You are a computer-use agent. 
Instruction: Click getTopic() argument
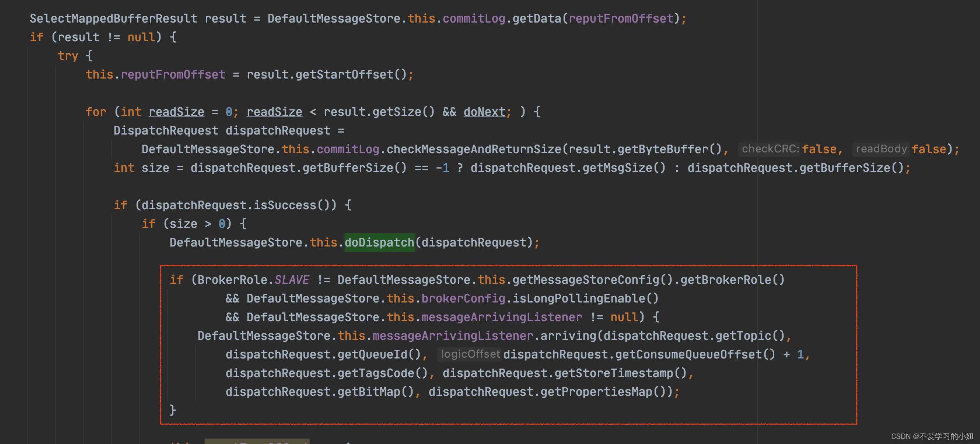click(750, 336)
